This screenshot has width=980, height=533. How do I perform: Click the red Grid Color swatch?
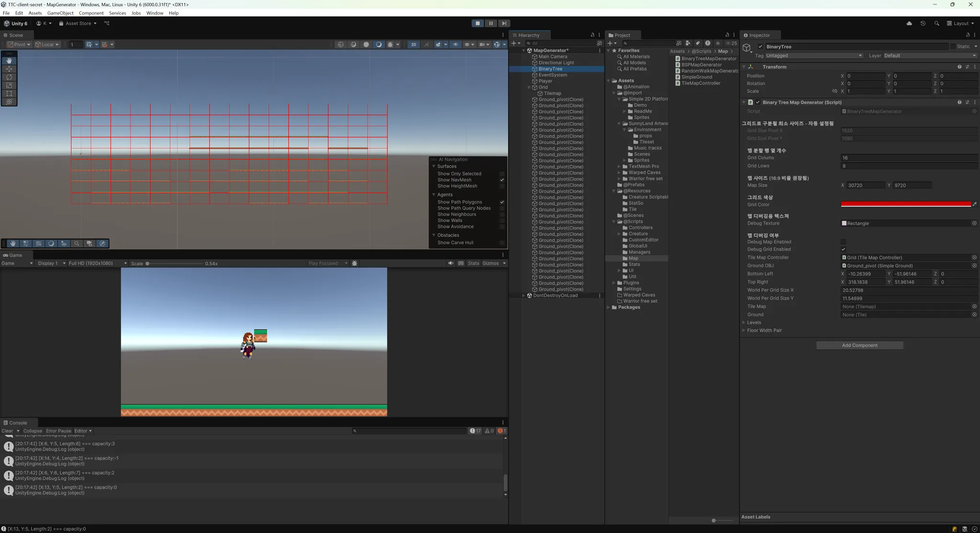click(x=905, y=204)
